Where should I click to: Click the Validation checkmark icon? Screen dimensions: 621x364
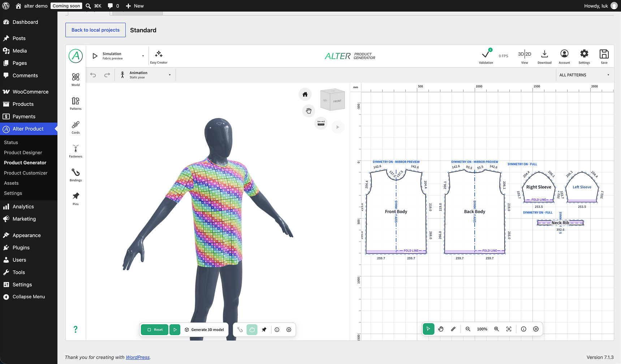coord(486,55)
